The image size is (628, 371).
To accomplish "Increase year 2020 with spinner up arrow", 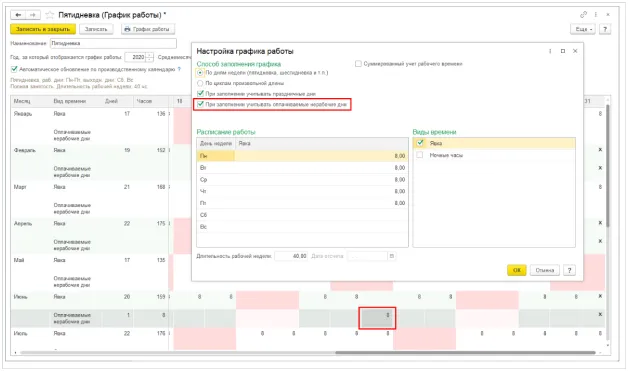I will coord(149,55).
